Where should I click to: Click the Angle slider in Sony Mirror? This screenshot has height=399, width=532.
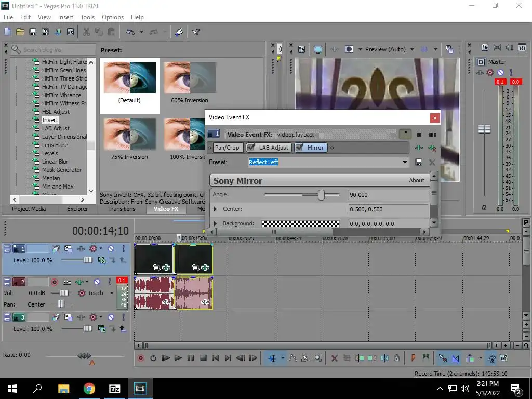tap(321, 195)
